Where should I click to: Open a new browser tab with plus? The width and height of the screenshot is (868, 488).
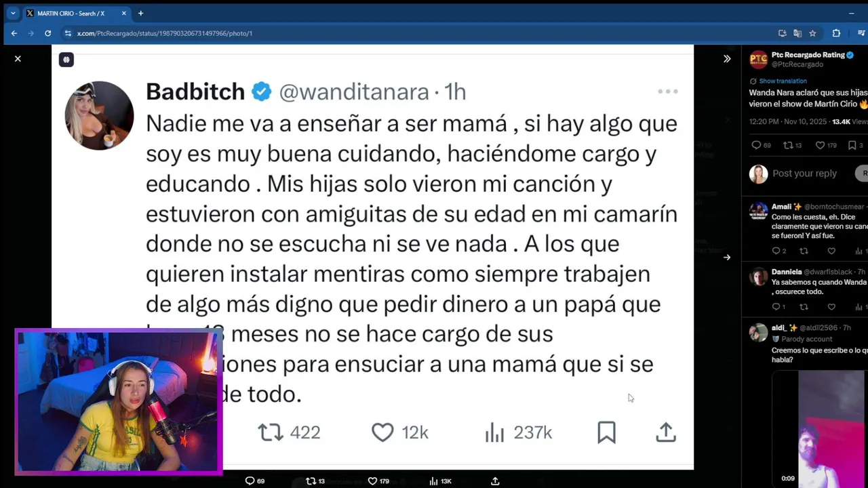[140, 13]
